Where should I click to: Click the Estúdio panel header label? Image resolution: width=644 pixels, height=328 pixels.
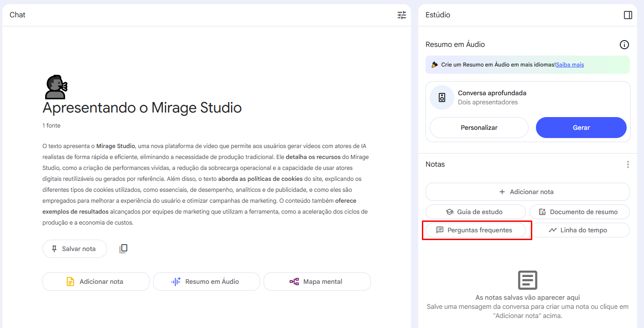point(438,15)
